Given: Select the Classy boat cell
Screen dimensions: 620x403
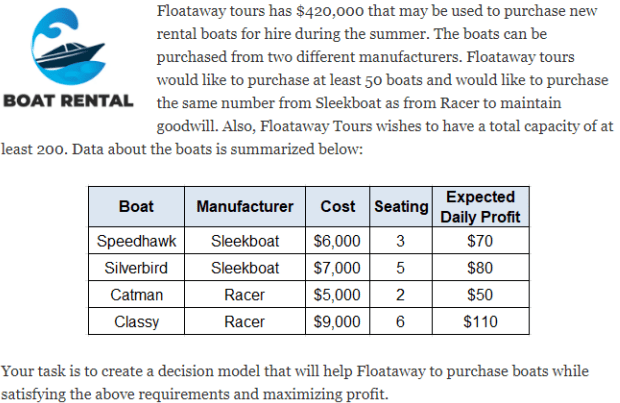Looking at the screenshot, I should coord(136,322).
